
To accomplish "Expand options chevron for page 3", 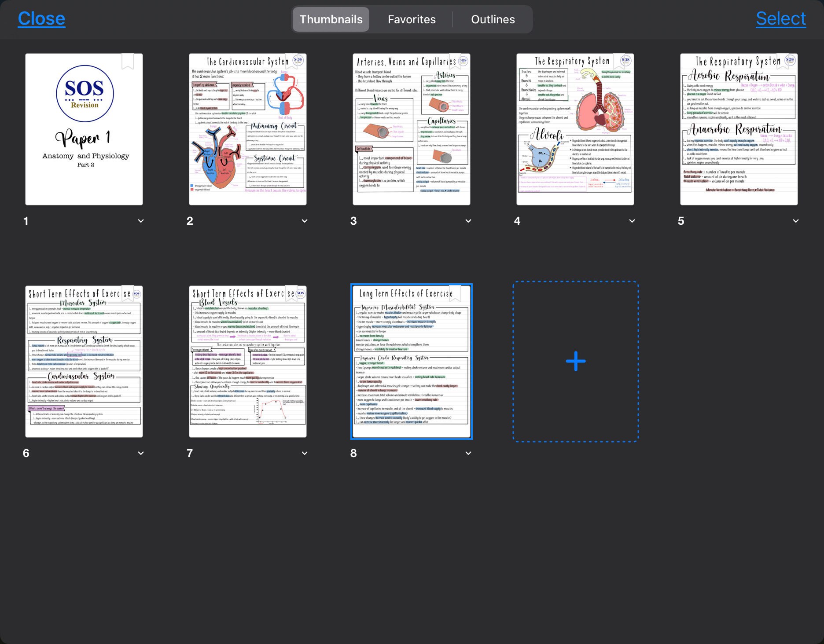I will (x=468, y=221).
